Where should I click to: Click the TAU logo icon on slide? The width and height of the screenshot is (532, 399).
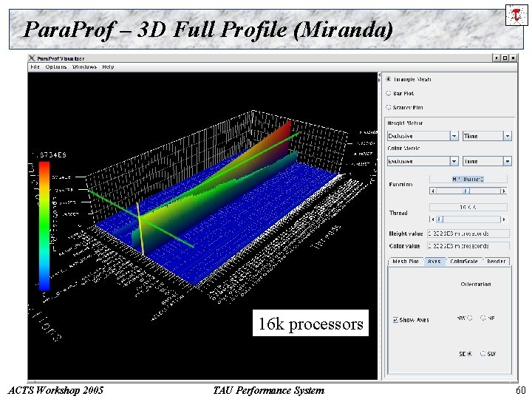pos(516,15)
